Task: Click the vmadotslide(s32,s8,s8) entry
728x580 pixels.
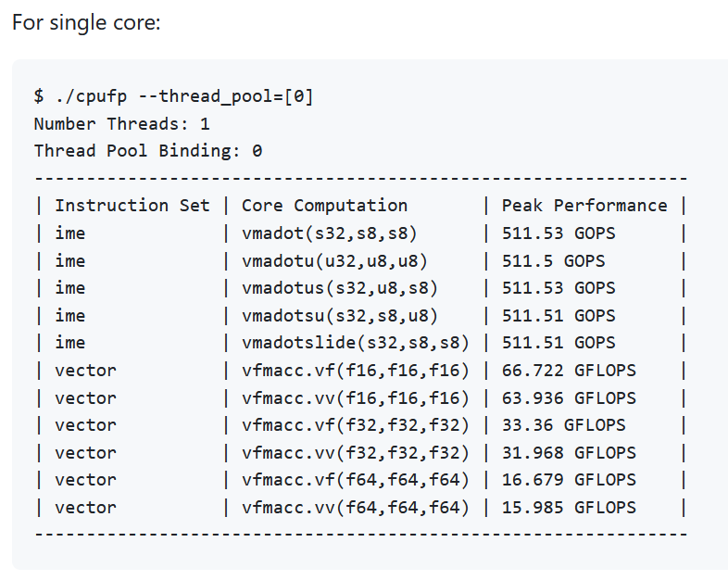Action: pos(356,343)
